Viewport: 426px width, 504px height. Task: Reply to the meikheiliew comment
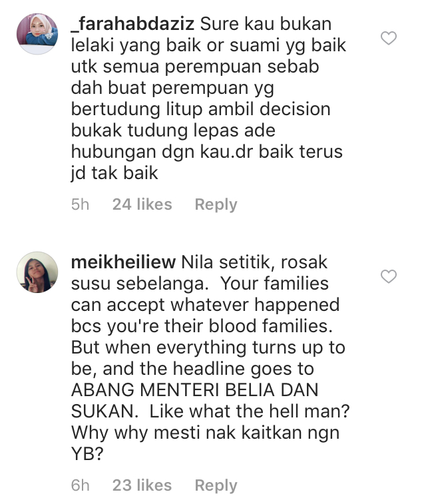click(216, 485)
